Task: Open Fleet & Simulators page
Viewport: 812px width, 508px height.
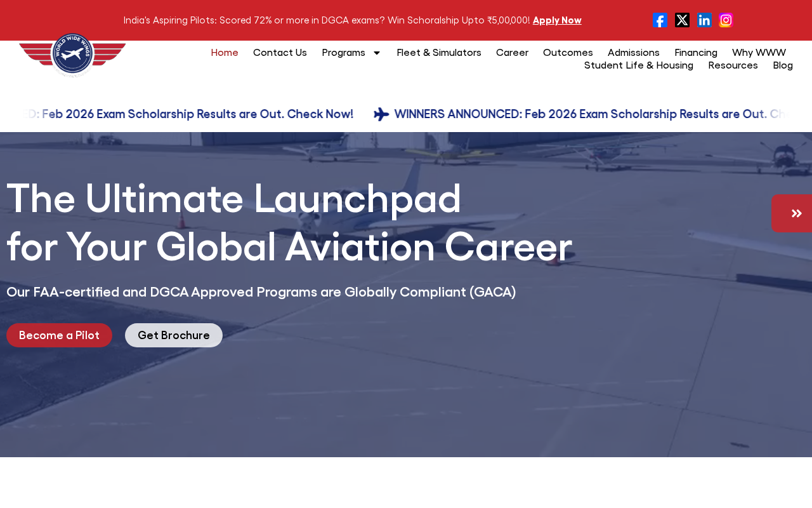Action: 439,53
